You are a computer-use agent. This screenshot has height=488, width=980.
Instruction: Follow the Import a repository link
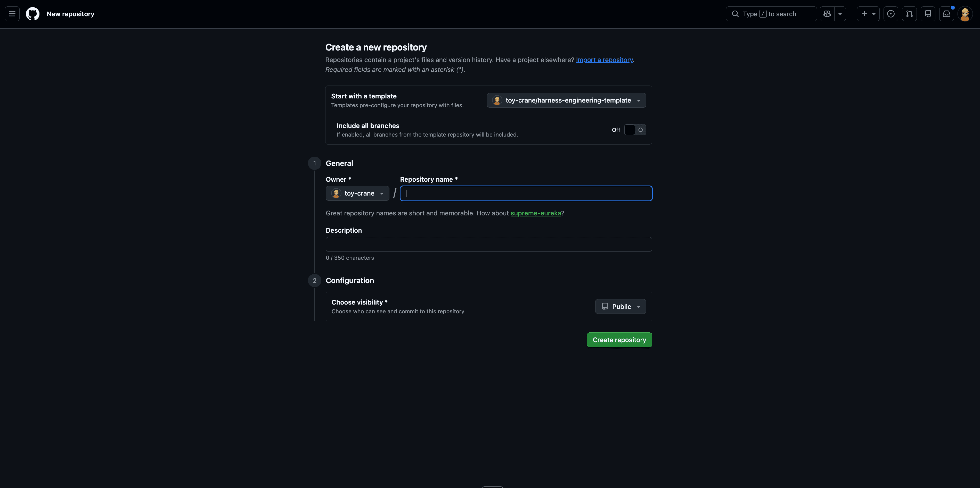[x=604, y=60]
